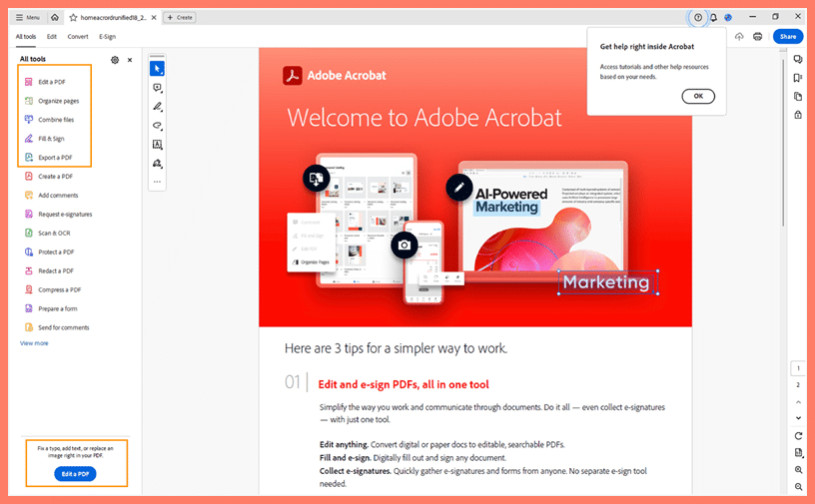Zoom out with magnifier minus
The image size is (815, 504).
point(798,487)
